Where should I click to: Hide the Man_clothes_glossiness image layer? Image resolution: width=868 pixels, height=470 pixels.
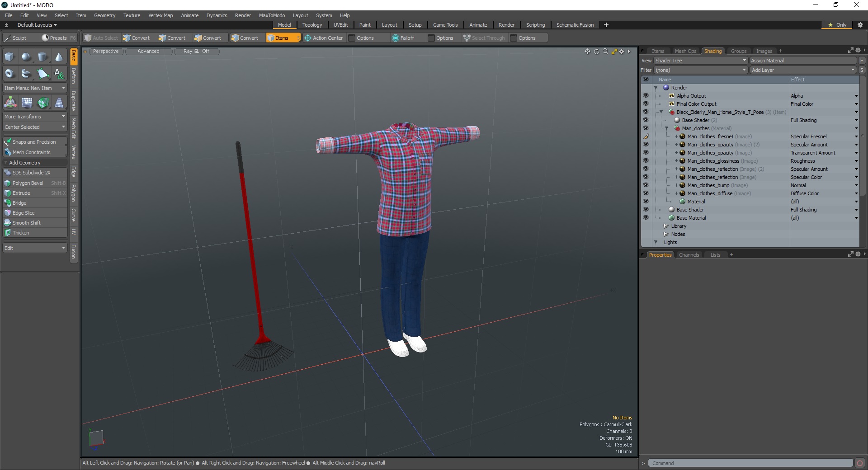(x=646, y=161)
